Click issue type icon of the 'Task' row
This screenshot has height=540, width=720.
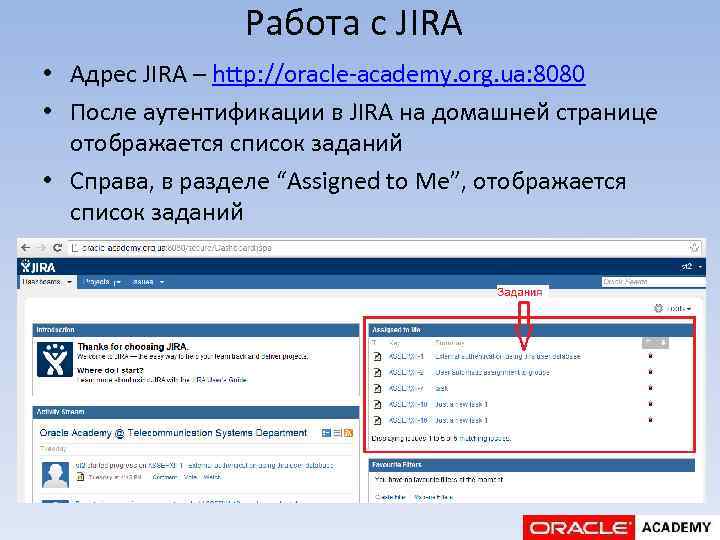(377, 388)
